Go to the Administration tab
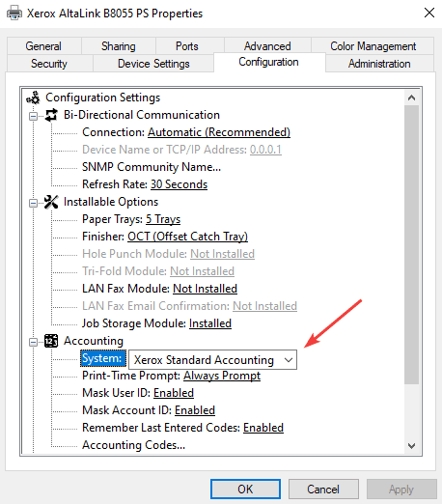The height and width of the screenshot is (504, 442). click(379, 64)
